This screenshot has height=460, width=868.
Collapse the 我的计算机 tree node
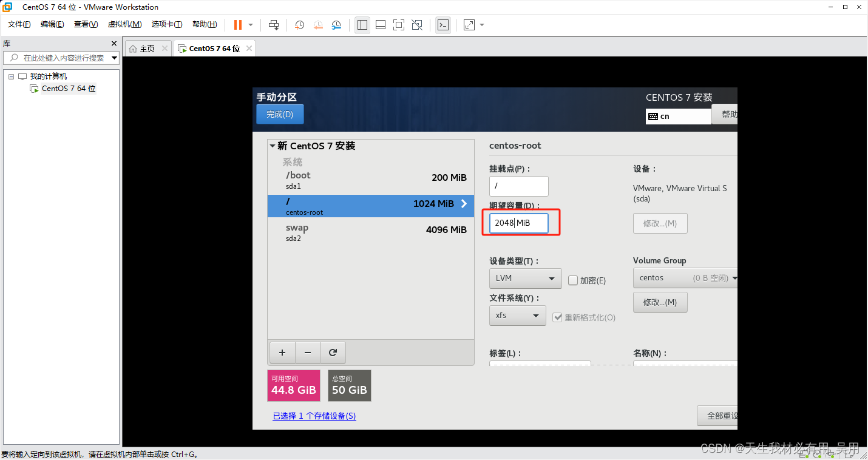coord(11,76)
